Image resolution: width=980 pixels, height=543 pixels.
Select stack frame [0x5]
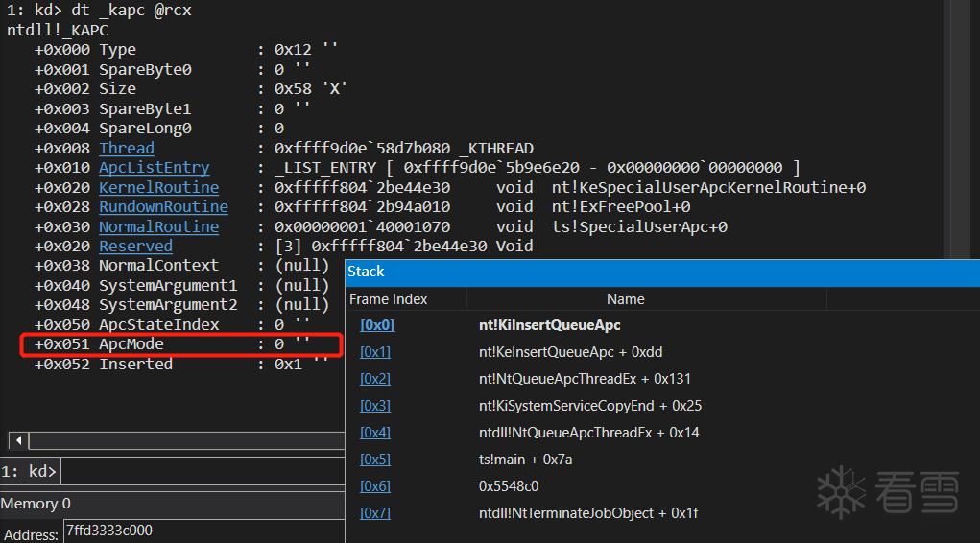click(x=375, y=460)
